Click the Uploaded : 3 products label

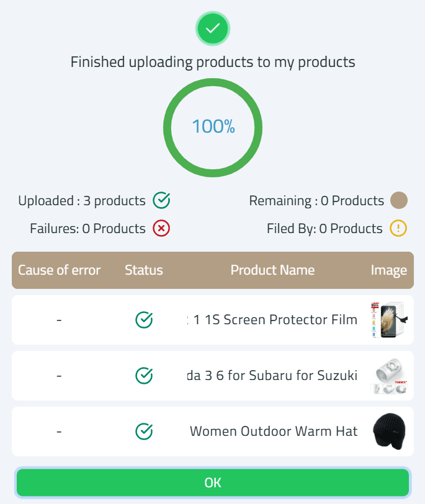[82, 201]
